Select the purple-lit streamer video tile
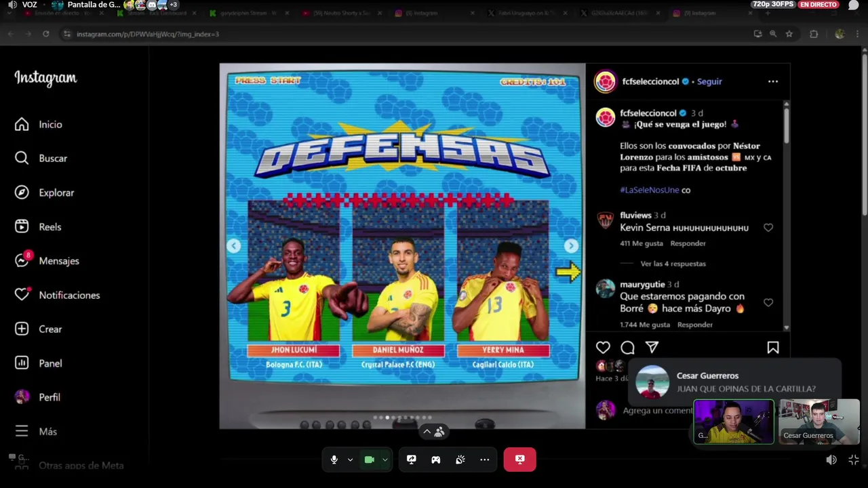The height and width of the screenshot is (488, 868). click(x=734, y=422)
